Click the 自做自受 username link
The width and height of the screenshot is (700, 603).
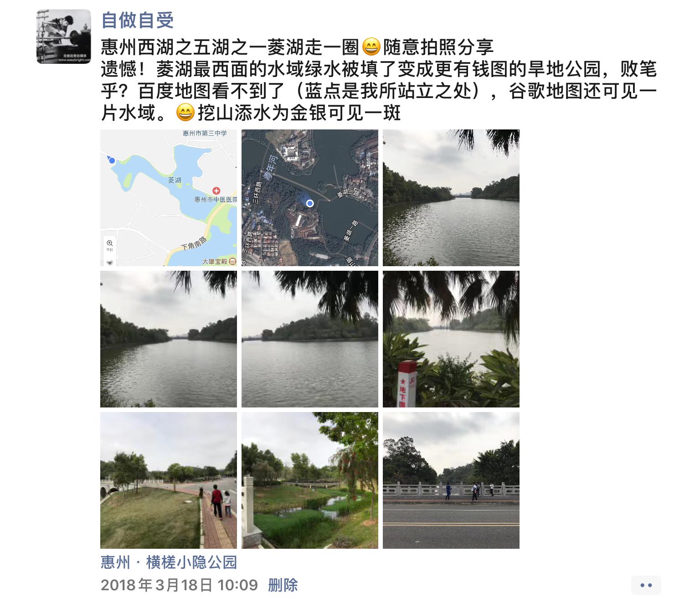138,20
